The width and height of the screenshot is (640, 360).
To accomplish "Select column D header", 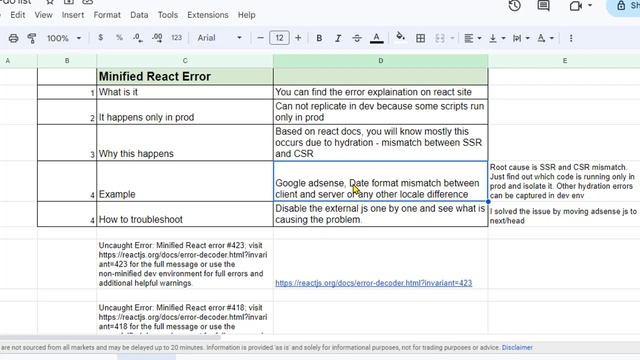I will click(x=380, y=60).
